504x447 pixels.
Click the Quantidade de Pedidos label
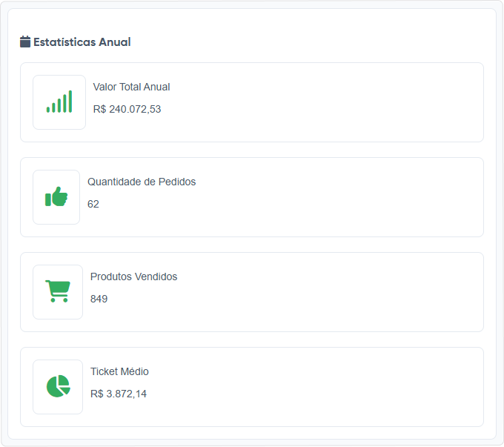tap(142, 182)
